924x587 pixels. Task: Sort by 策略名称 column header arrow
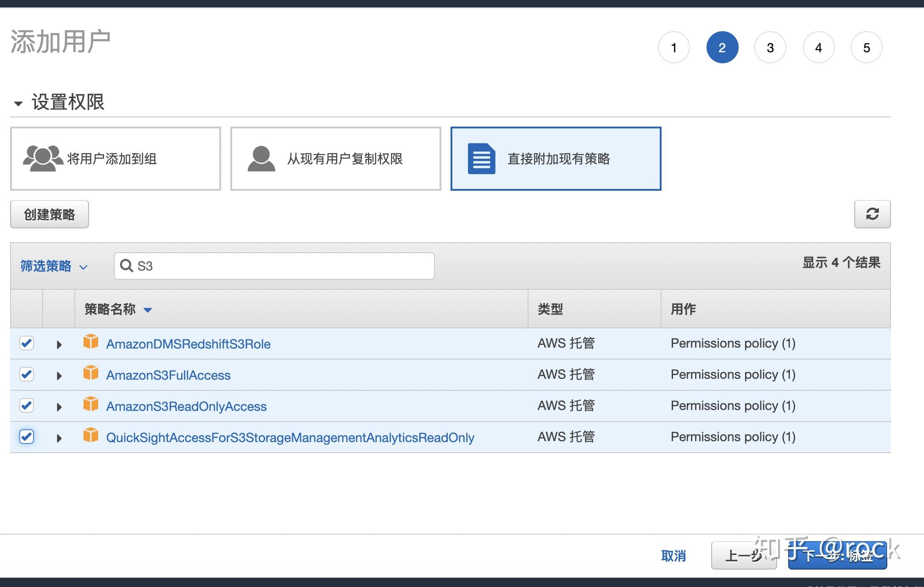(147, 310)
